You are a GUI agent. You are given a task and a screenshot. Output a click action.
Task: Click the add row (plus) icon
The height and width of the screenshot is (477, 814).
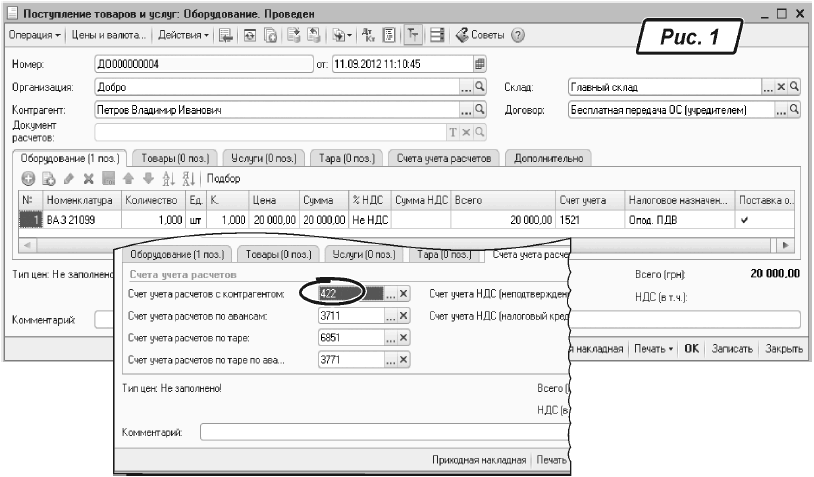(27, 177)
